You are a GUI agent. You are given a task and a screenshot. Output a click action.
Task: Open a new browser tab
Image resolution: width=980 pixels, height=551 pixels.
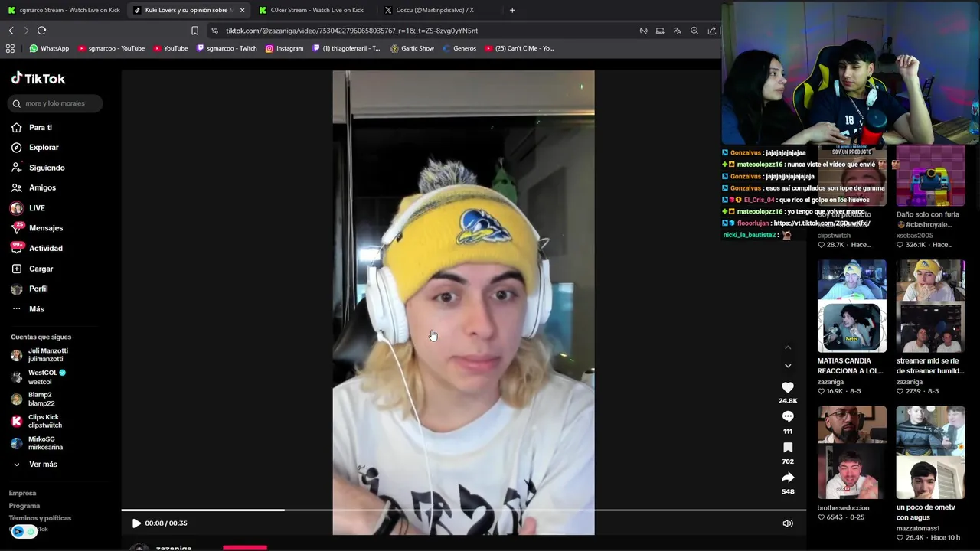coord(512,10)
